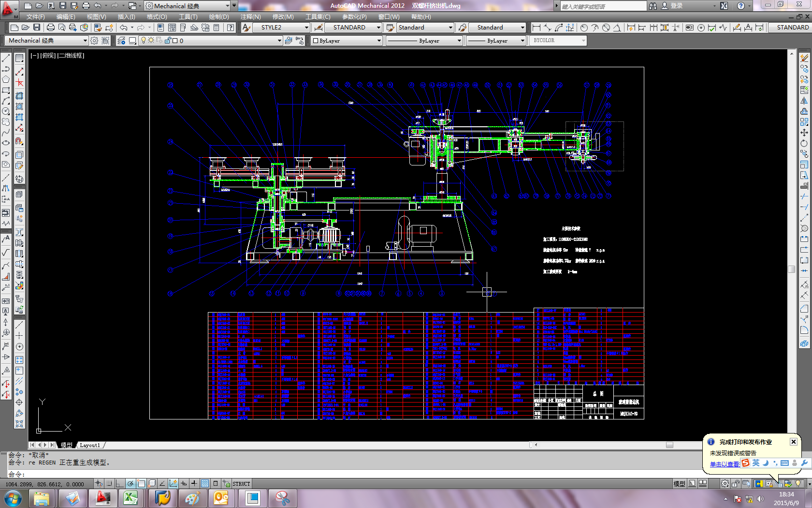Open the ByLayer color control dropdown
The width and height of the screenshot is (812, 508).
pos(378,41)
